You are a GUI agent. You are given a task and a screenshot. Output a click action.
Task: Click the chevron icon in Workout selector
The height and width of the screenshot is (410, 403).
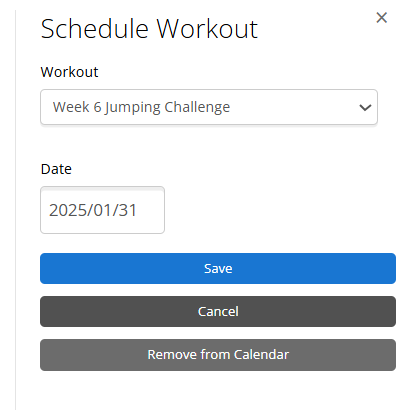tap(365, 107)
